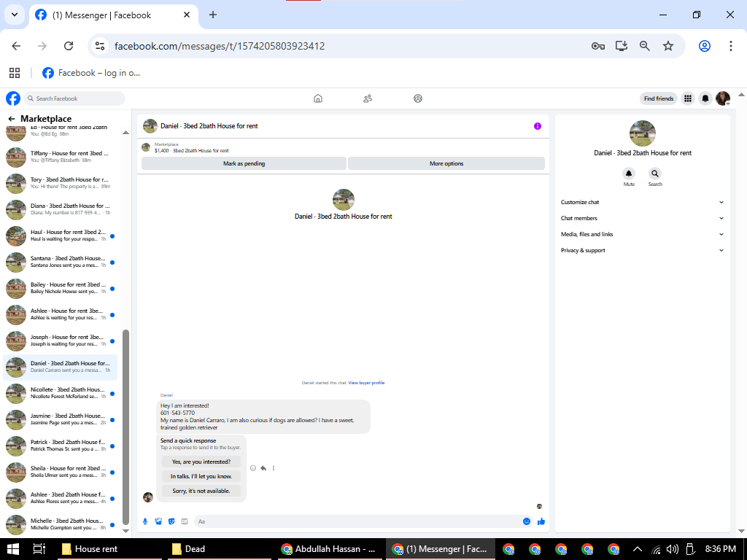
Task: Open Patrick 3bed 2bath House conversation
Action: [61, 446]
